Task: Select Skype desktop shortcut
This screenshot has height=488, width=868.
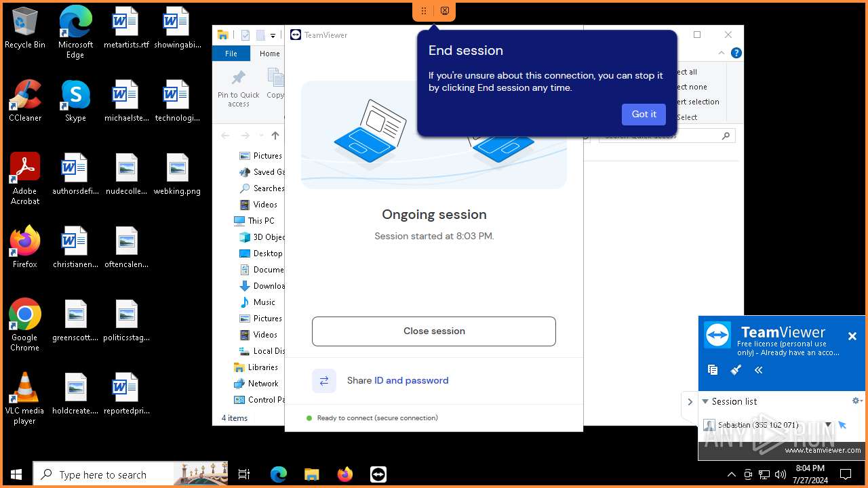Action: (75, 101)
